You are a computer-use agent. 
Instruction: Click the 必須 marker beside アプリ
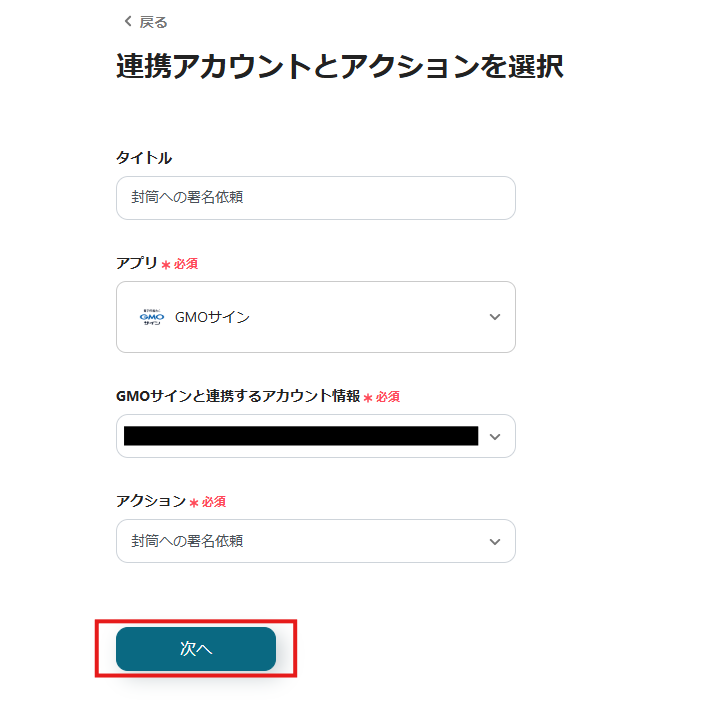coord(185,264)
